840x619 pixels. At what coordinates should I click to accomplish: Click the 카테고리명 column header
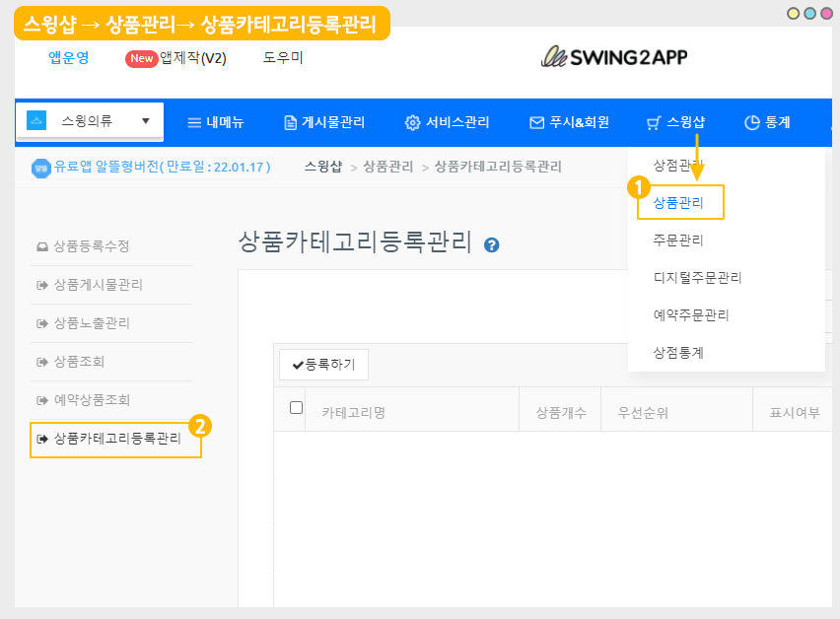coord(354,412)
